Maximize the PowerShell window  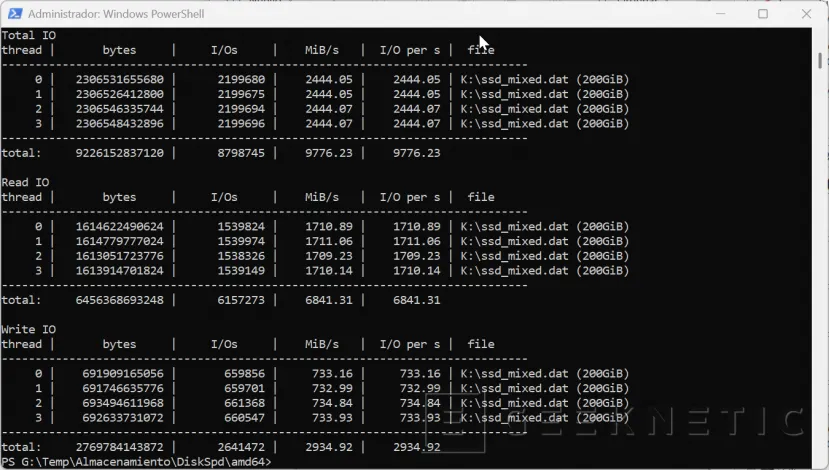pos(763,14)
